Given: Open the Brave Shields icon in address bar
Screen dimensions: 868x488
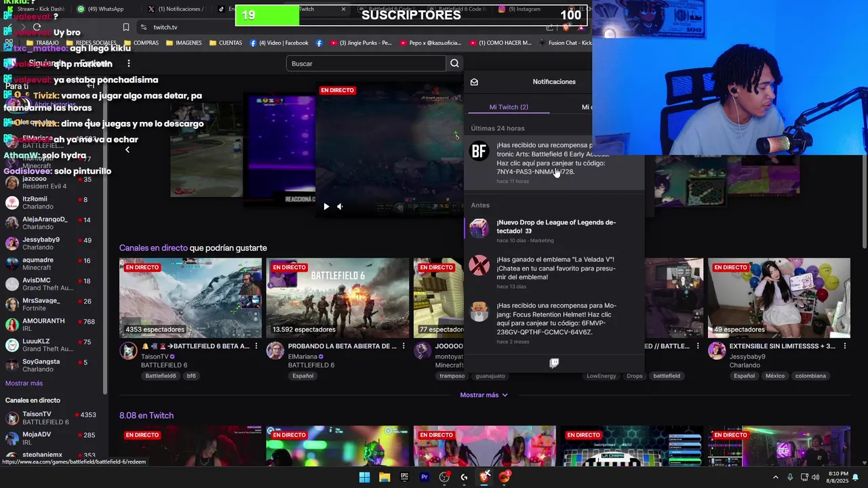Looking at the screenshot, I should [x=566, y=27].
